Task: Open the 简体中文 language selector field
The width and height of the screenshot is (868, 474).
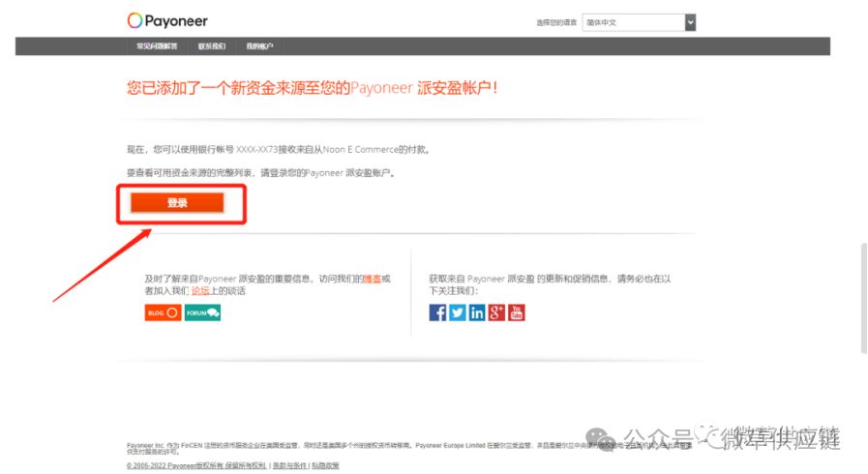Action: pos(639,22)
